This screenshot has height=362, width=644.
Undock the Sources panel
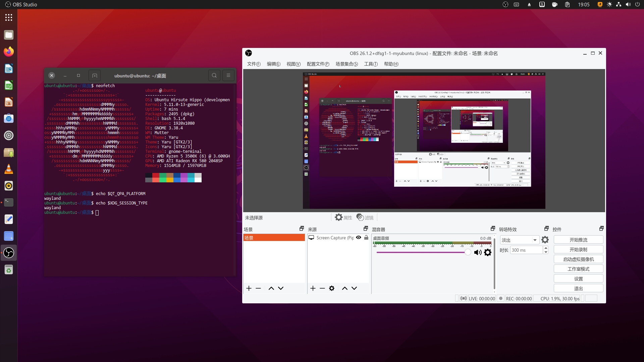coord(366,229)
